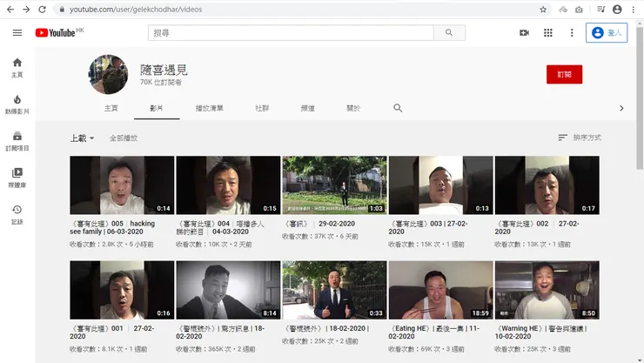Screen dimensions: 644x363
Task: Go back using the browser back arrow
Action: tap(10, 9)
